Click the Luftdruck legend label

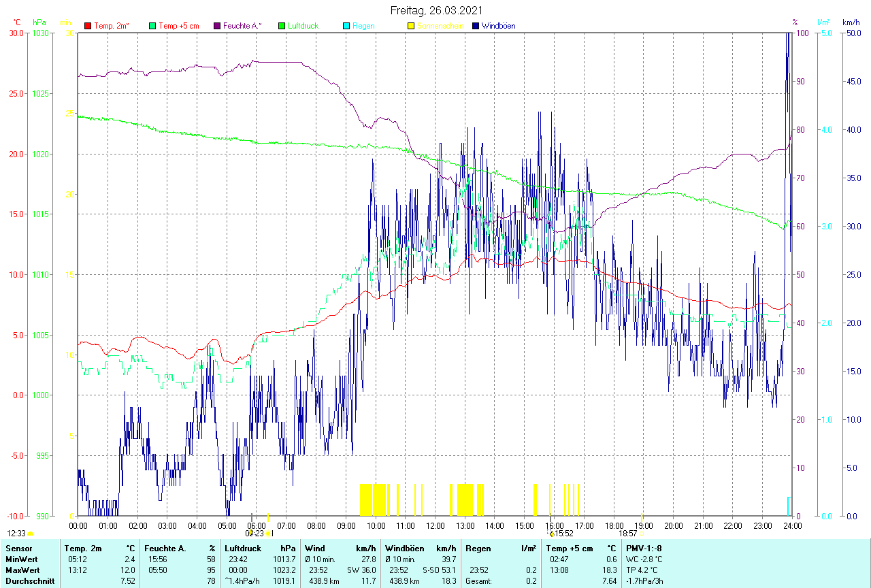(x=303, y=26)
